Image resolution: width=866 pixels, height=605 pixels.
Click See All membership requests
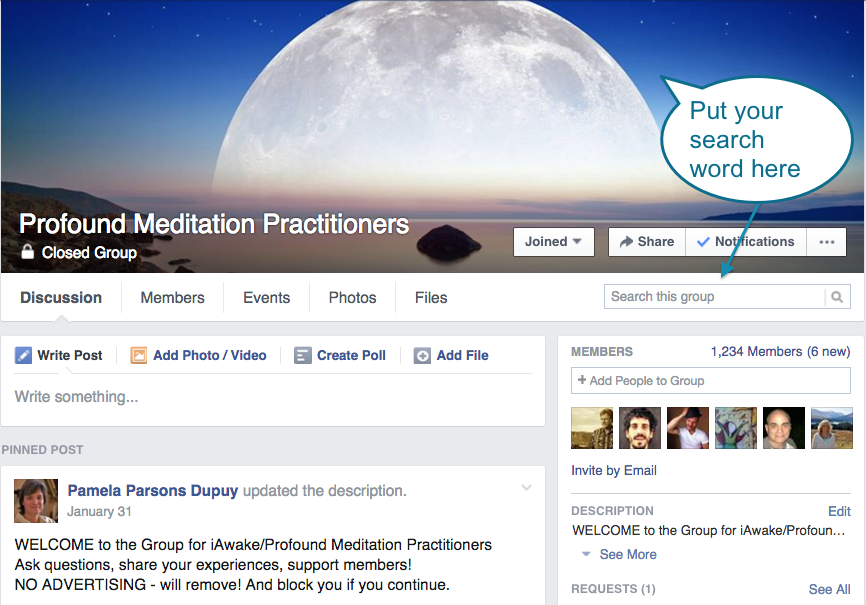click(x=829, y=590)
